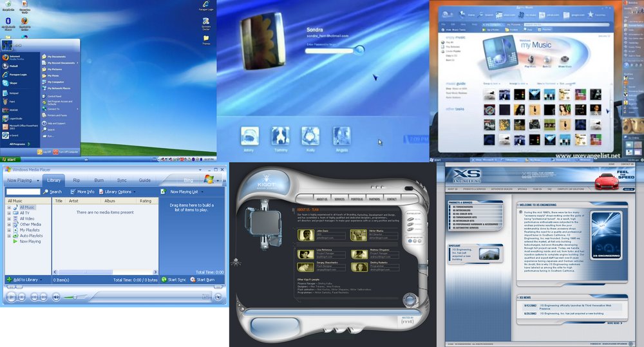The image size is (644, 347).
Task: Open My Documents in Start menu
Action: (54, 57)
